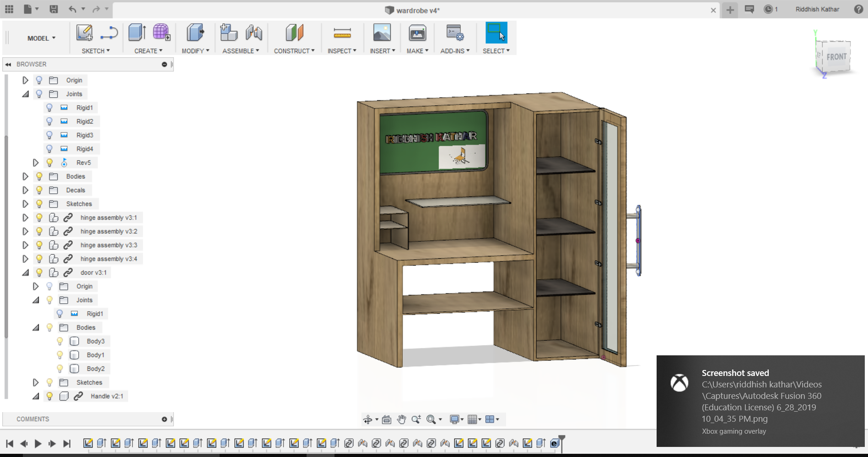This screenshot has width=868, height=457.
Task: Expand hinge assembly v3:2 node
Action: click(26, 231)
